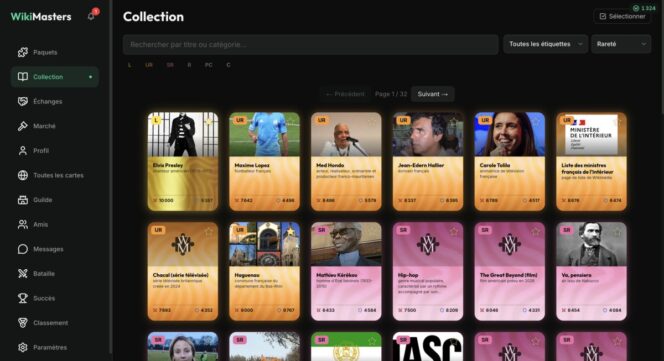
Task: Open the Elvis Presley card
Action: click(183, 161)
